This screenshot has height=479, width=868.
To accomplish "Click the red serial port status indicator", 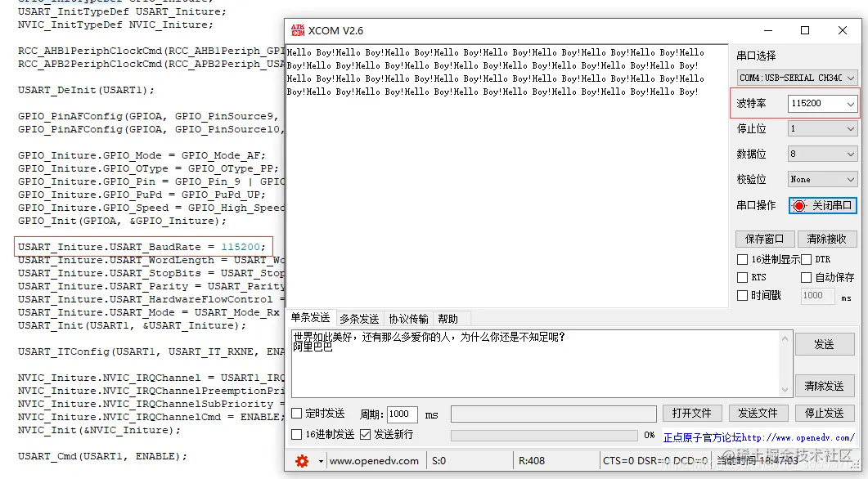I will [798, 206].
